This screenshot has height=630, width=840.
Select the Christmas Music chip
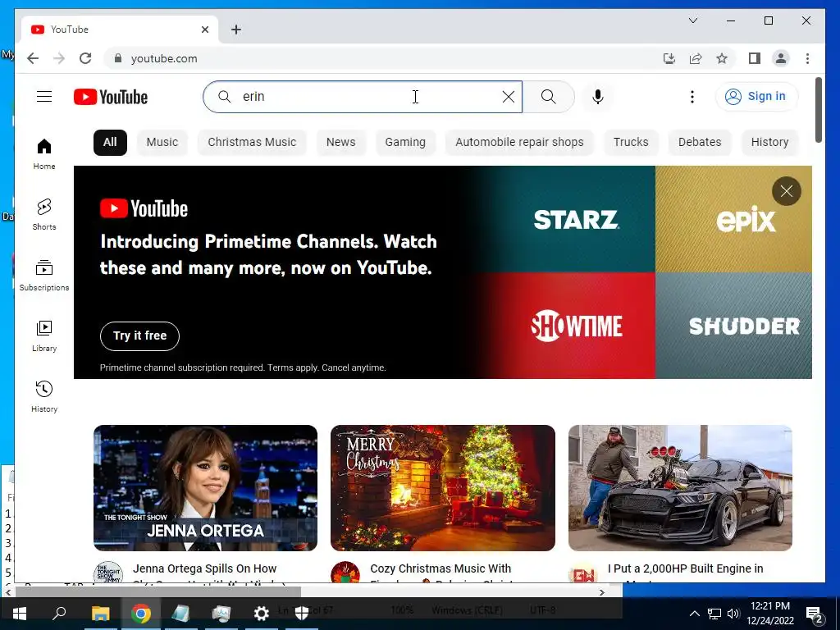(252, 142)
